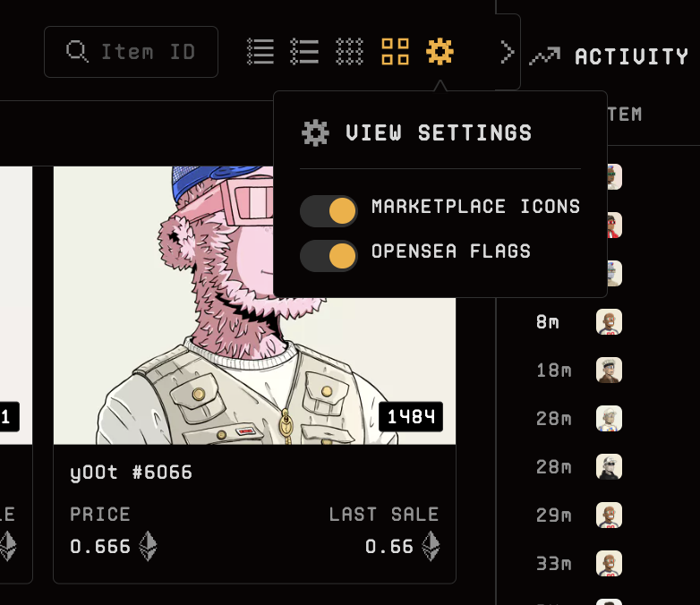This screenshot has width=700, height=605.
Task: Toggle OpenSea Flags switch off
Action: [329, 256]
